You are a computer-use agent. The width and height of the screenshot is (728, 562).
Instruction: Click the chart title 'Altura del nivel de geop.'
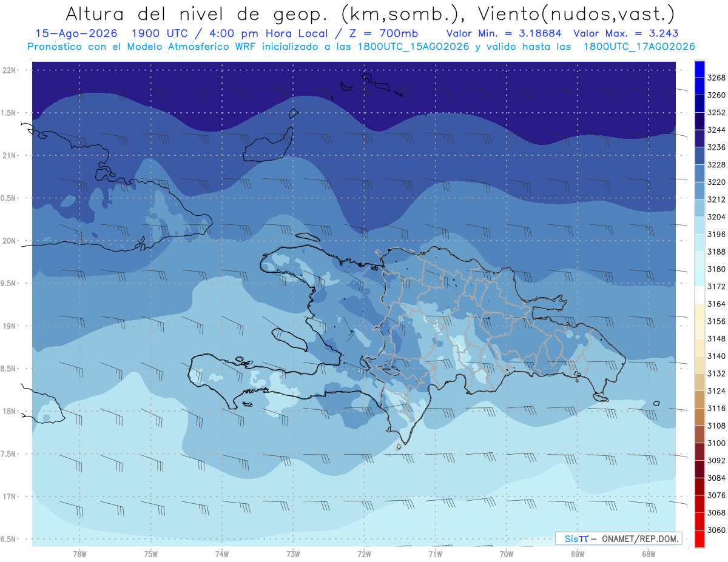[198, 14]
